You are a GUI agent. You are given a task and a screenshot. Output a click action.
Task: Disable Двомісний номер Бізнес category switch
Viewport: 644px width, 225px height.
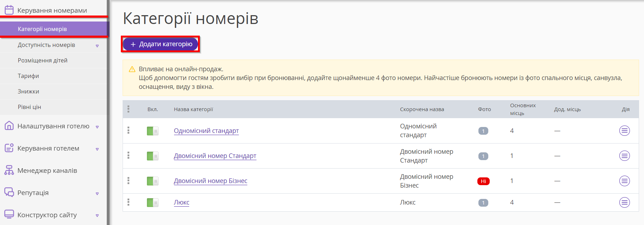(153, 181)
